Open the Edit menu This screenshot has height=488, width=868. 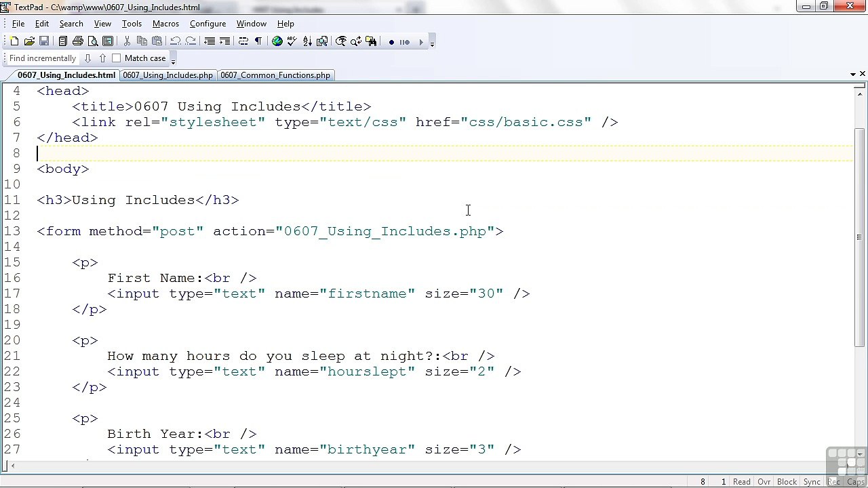42,24
